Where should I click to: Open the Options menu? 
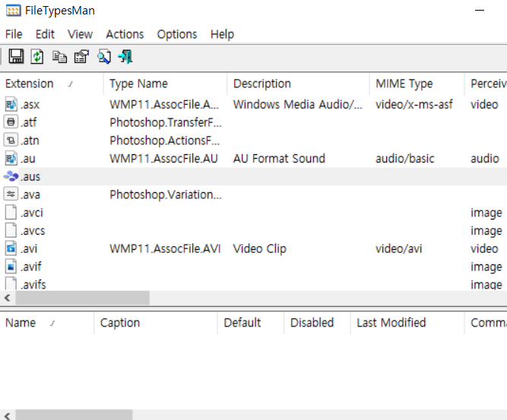[177, 34]
